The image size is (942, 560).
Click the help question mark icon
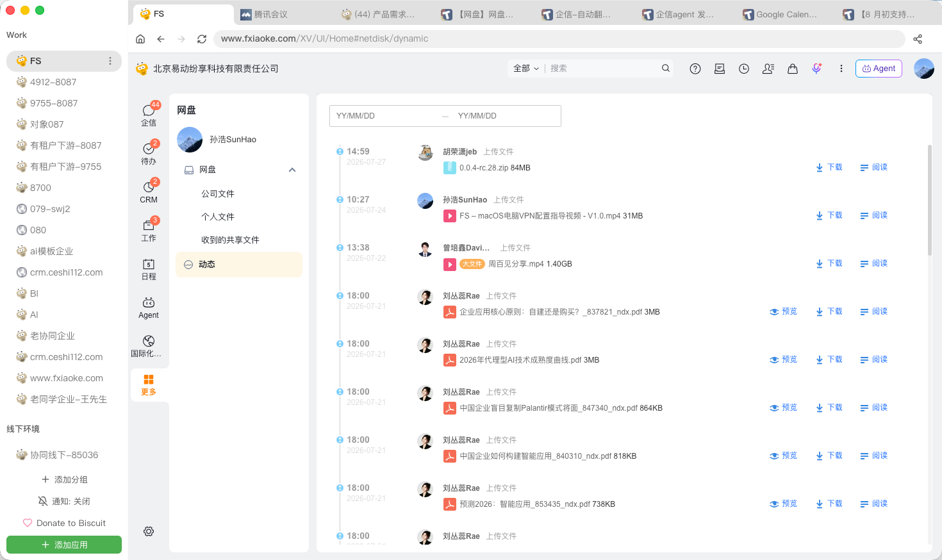pos(695,69)
